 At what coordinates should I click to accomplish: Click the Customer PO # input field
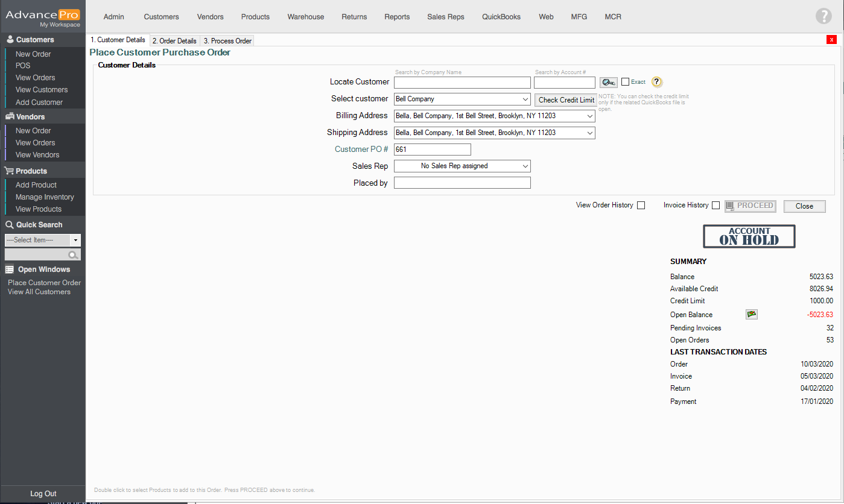432,150
